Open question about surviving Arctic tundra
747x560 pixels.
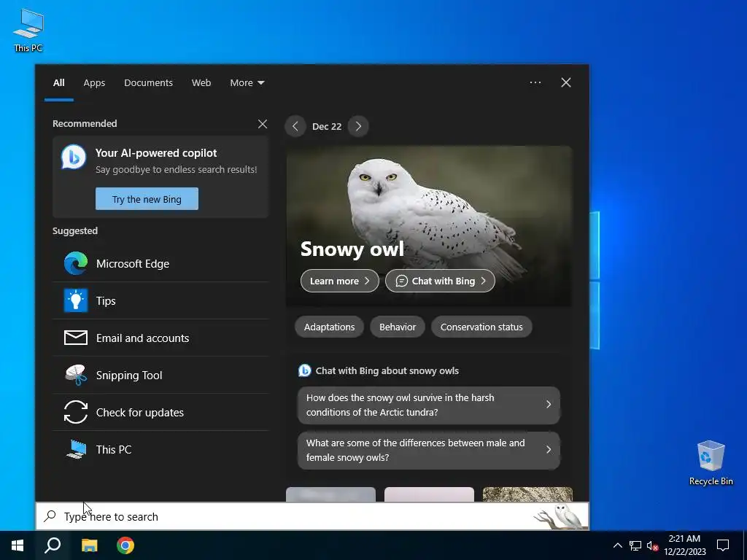[429, 405]
